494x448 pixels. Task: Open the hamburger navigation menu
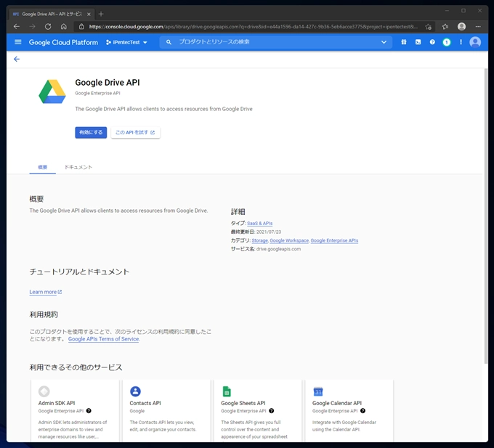coord(18,42)
